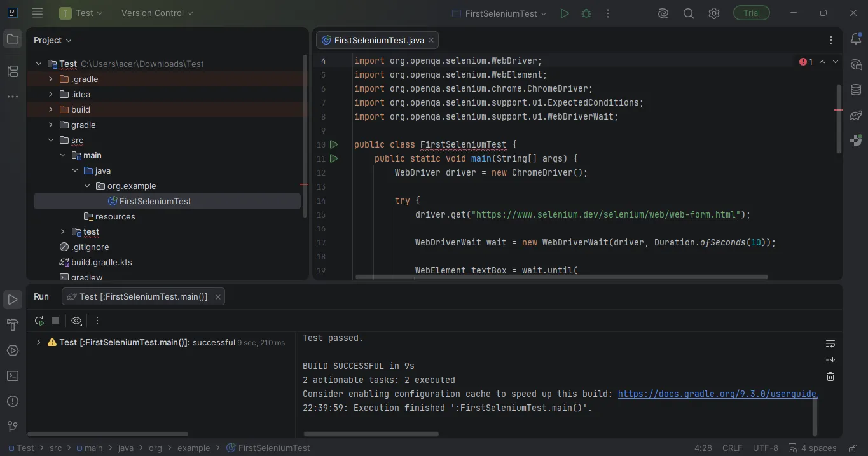
Task: Expand the Test run result node
Action: point(38,342)
